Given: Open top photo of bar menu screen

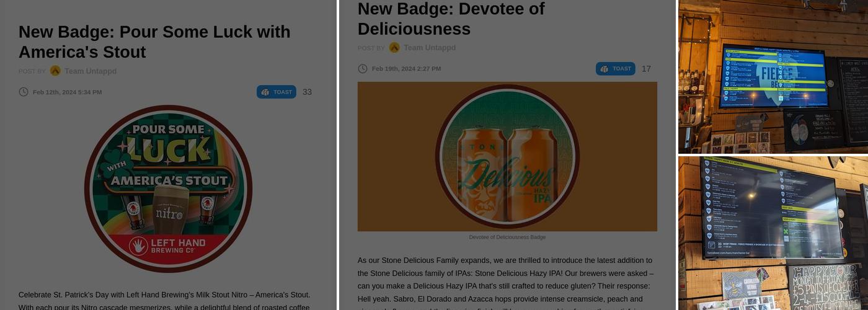Looking at the screenshot, I should tap(773, 76).
